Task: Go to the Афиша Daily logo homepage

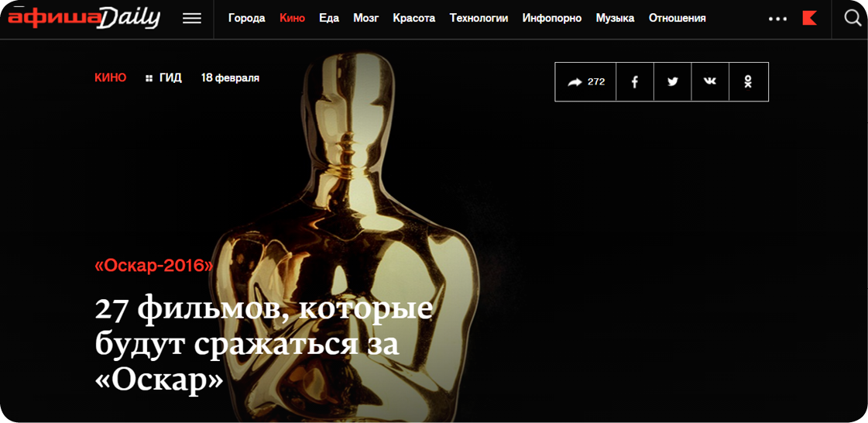Action: (84, 18)
